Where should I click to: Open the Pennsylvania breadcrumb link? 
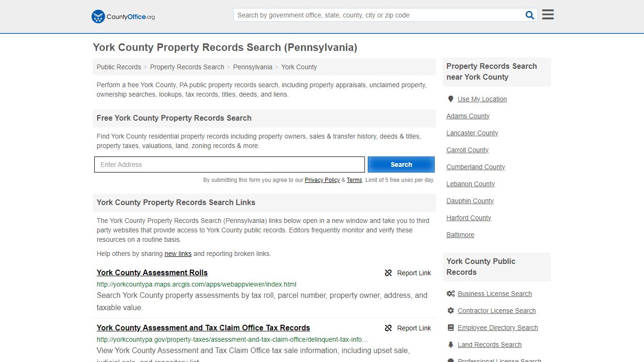[x=253, y=67]
